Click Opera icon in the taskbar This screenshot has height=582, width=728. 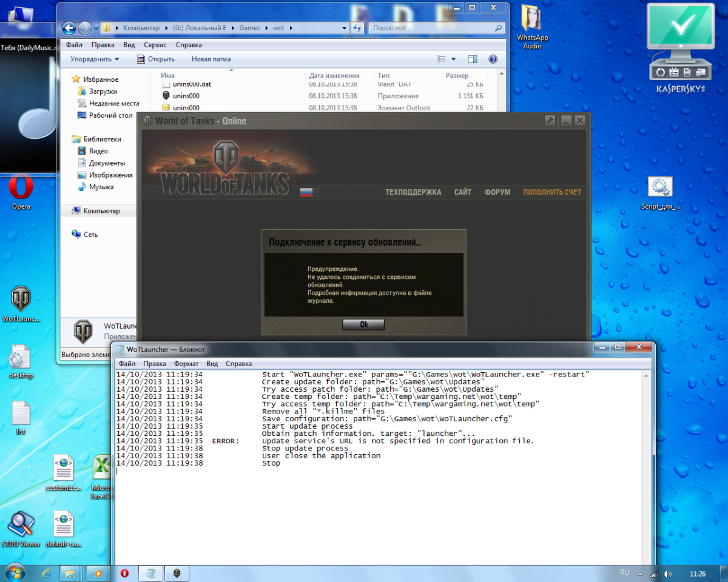click(x=124, y=573)
